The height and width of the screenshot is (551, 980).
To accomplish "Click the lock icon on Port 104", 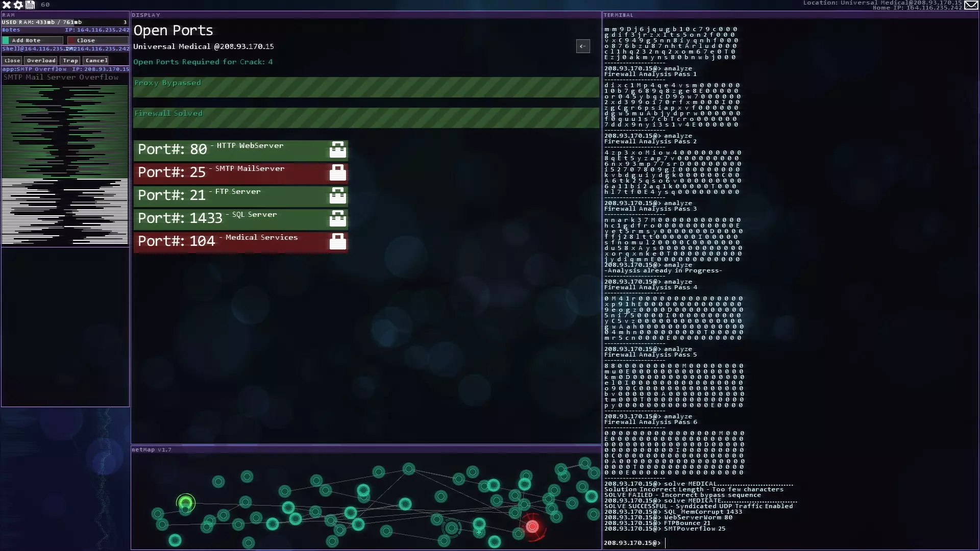I will 337,241.
